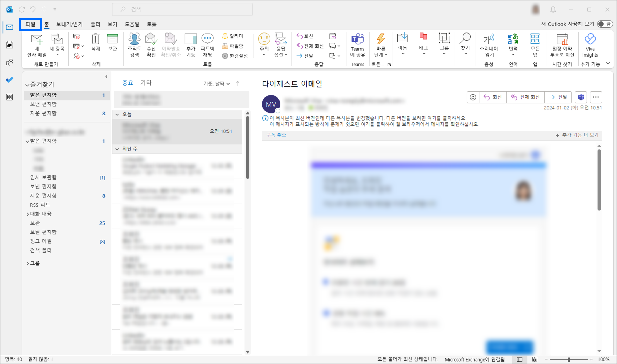Toggle sort direction arrow in message list
Image resolution: width=617 pixels, height=364 pixels.
238,84
